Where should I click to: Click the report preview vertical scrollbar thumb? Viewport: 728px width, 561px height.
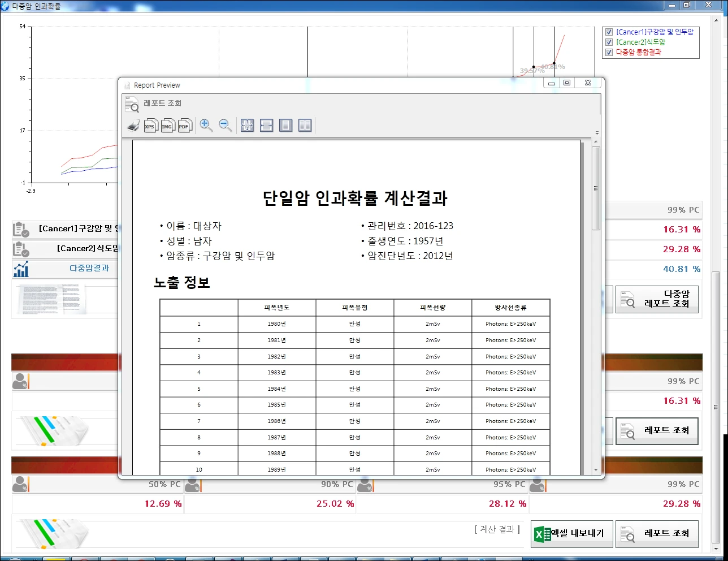(596, 188)
